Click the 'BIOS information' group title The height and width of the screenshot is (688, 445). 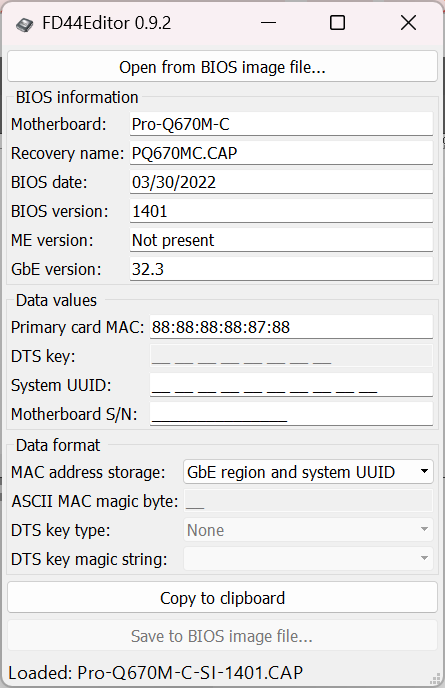point(77,97)
